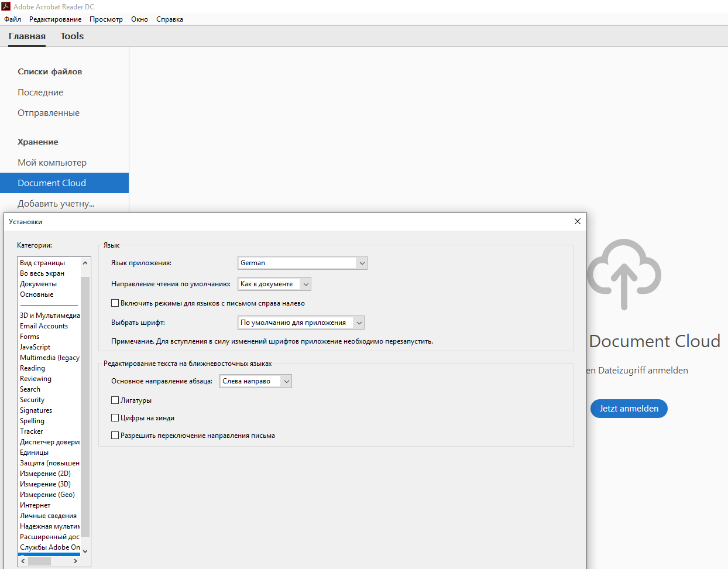Switch to the Главная tab
Image resolution: width=728 pixels, height=569 pixels.
(x=27, y=36)
